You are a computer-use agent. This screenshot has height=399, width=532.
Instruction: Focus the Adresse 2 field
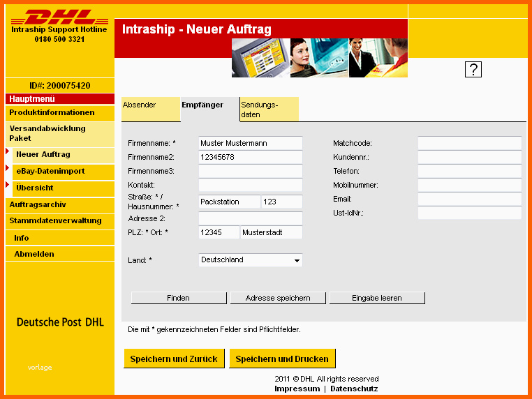point(251,218)
